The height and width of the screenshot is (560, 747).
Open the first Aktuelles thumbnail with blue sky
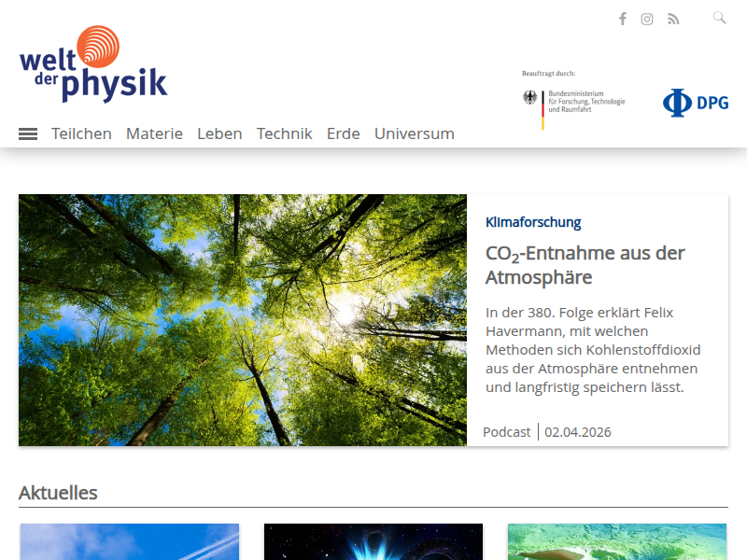(x=130, y=542)
